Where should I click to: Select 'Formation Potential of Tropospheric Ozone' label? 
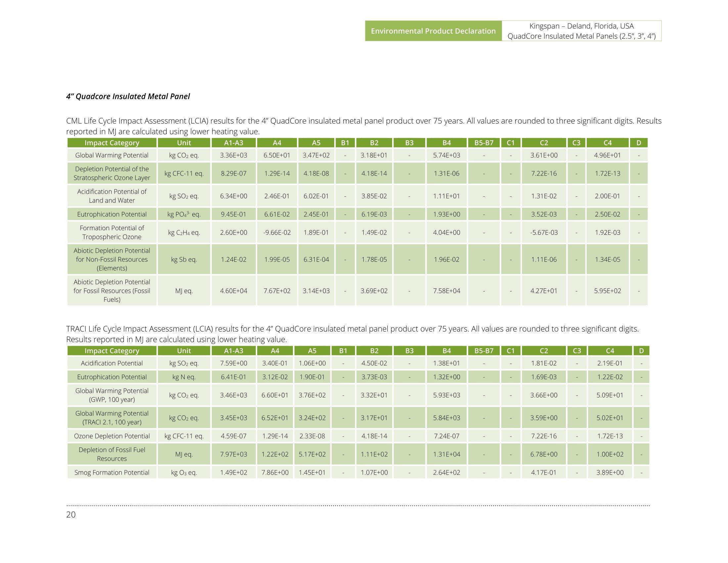[112, 232]
